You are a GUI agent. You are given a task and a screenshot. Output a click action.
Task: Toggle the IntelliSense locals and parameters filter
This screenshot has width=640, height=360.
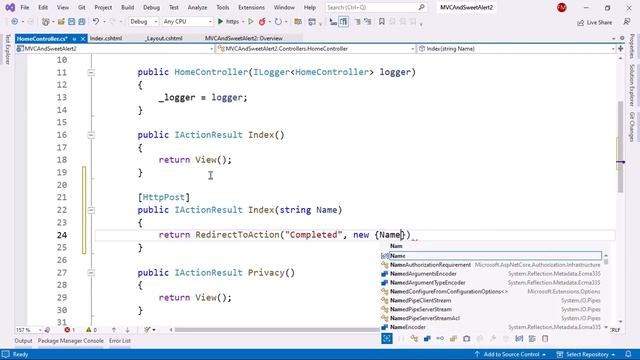(x=519, y=338)
